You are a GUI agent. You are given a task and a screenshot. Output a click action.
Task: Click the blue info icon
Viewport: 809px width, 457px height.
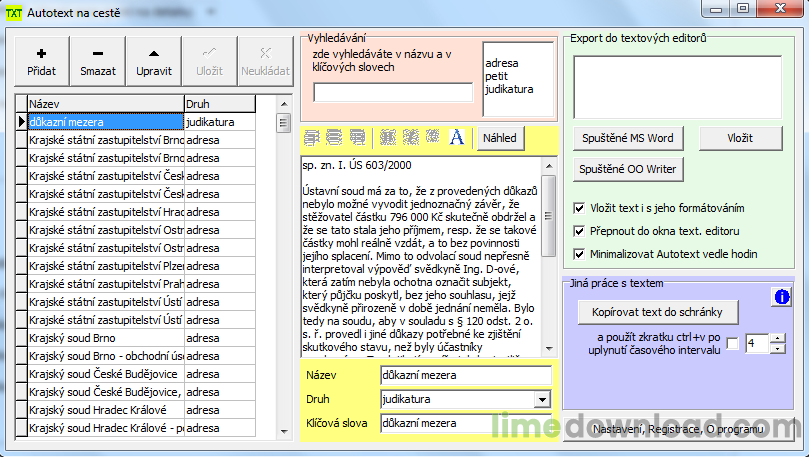pyautogui.click(x=781, y=297)
